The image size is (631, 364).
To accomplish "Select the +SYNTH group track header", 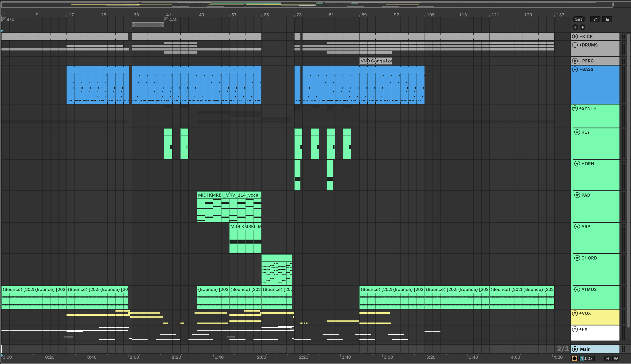I will point(595,116).
